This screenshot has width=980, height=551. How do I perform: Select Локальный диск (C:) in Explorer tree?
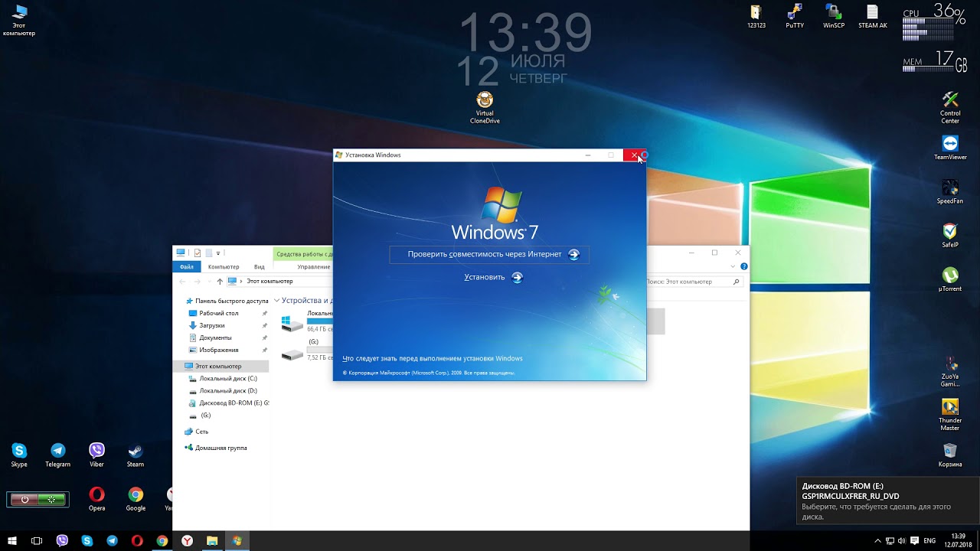pos(228,379)
